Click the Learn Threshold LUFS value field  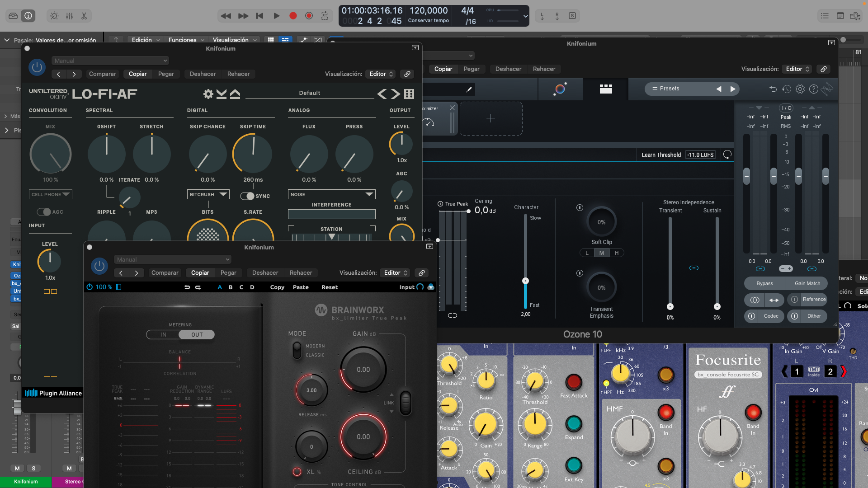click(x=700, y=155)
